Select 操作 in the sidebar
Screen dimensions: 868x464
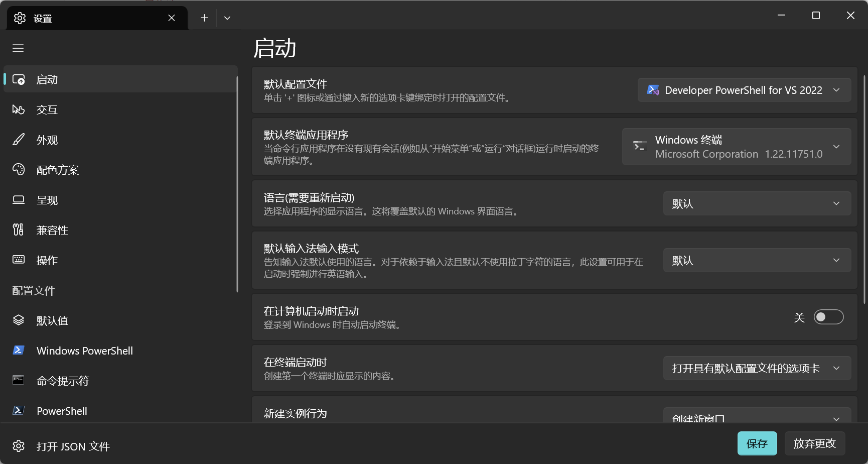coord(120,260)
